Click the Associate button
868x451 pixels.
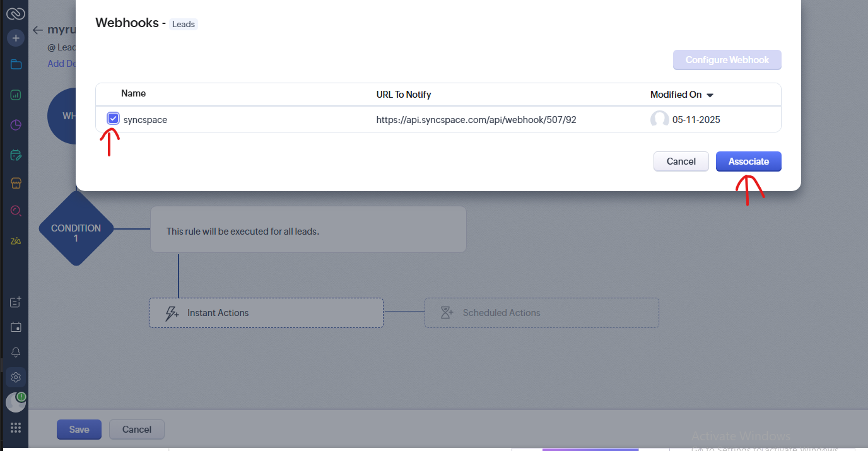(x=748, y=161)
